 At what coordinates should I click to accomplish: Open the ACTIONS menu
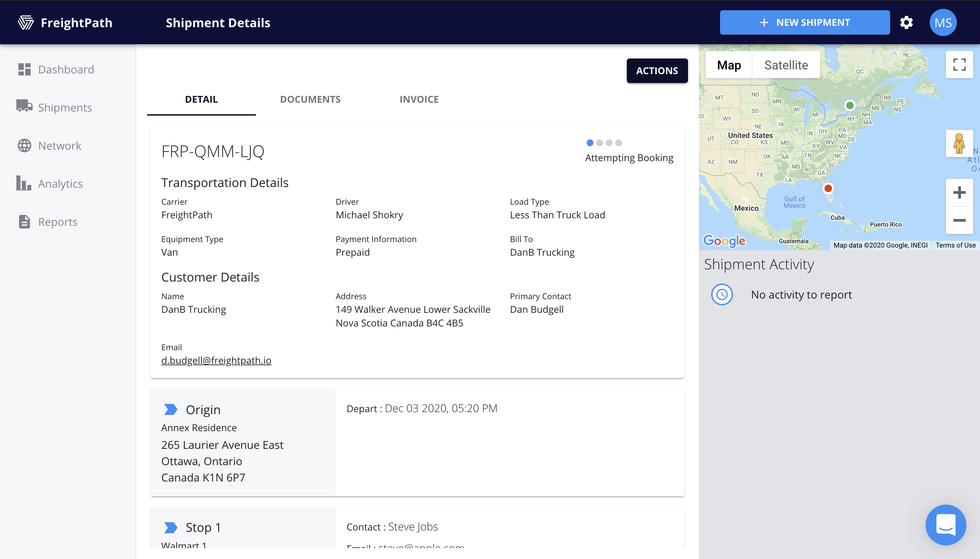657,71
